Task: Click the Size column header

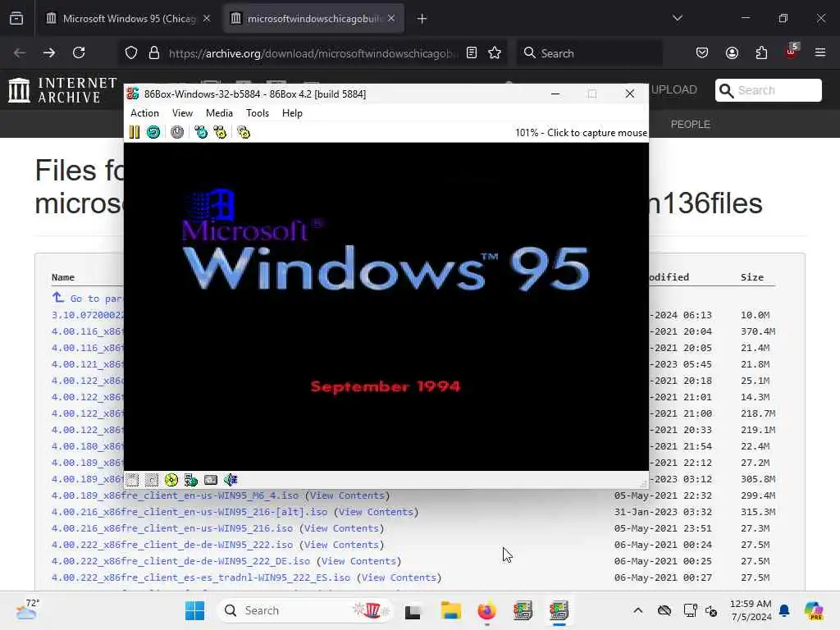Action: [751, 277]
